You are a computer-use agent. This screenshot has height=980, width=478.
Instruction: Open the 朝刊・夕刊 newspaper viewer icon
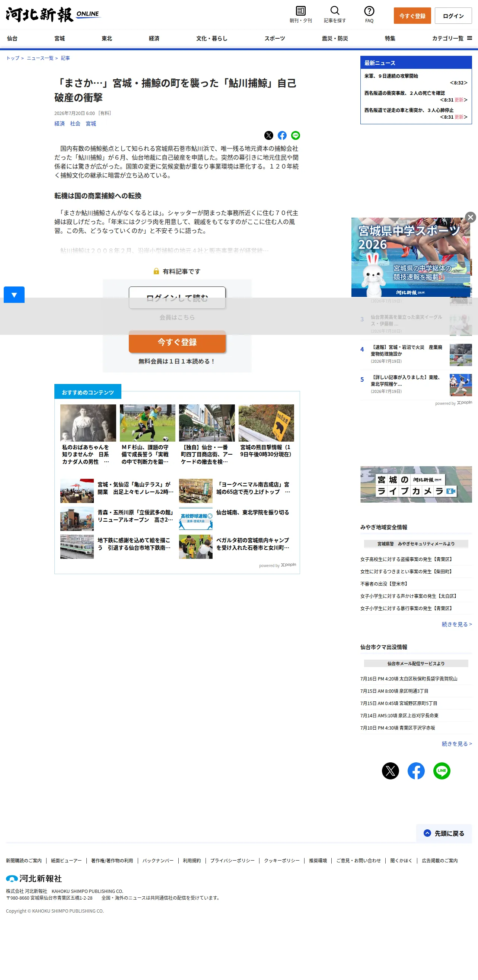coord(301,15)
